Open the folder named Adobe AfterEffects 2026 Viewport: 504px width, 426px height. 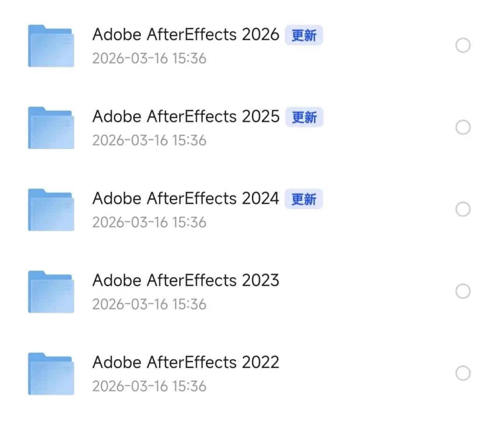[x=186, y=35]
